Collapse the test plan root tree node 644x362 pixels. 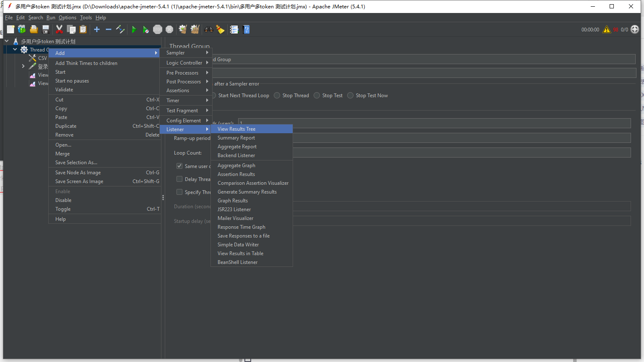coord(7,41)
